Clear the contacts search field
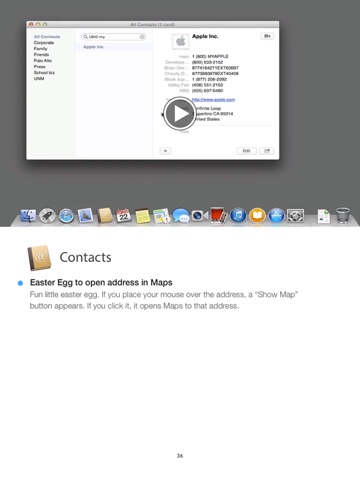The width and height of the screenshot is (360, 480). point(142,37)
